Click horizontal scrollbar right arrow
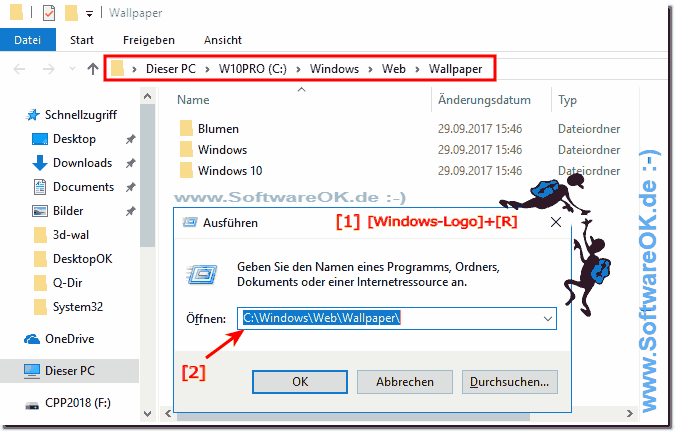Screen dimensions: 675x432 click(x=629, y=414)
